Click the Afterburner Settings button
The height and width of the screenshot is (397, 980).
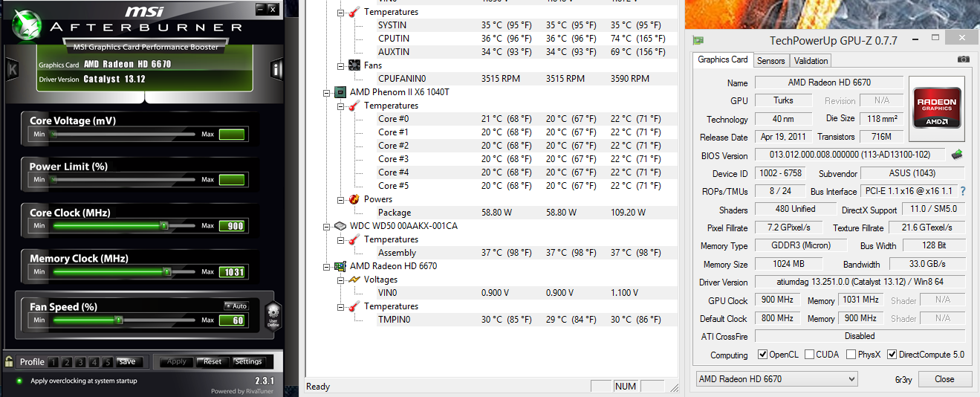pos(248,362)
